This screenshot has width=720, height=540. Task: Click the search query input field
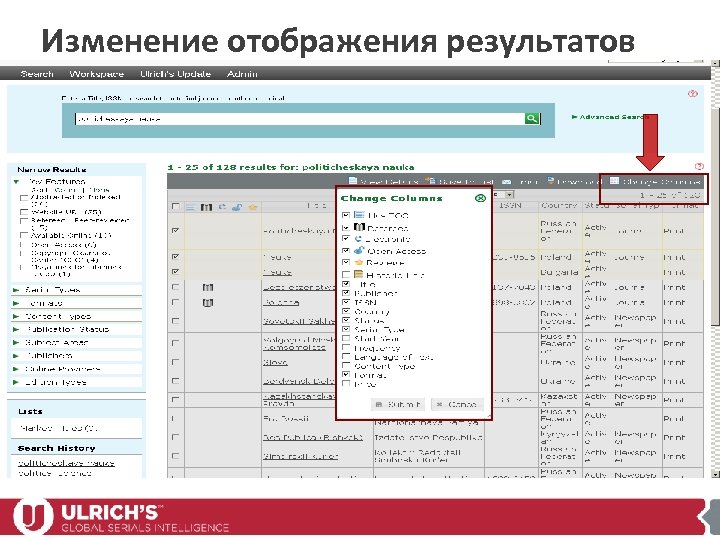point(299,119)
